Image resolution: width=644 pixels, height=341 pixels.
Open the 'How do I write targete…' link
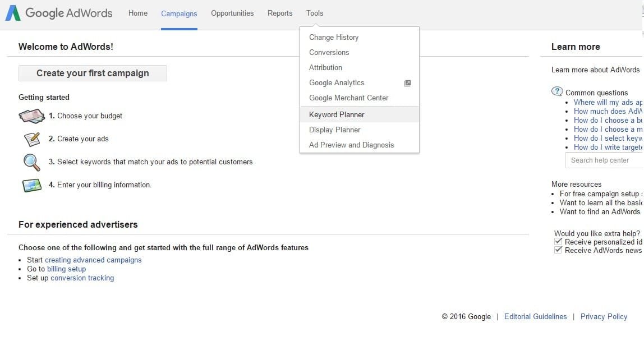point(608,148)
